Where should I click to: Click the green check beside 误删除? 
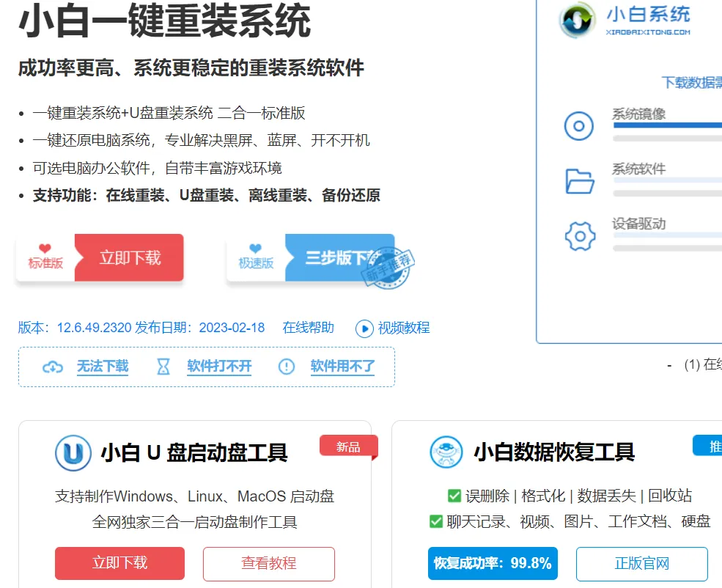(454, 496)
